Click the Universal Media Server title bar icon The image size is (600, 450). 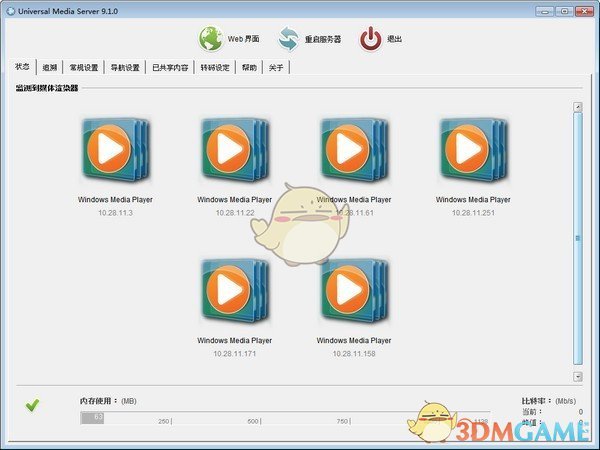coord(11,11)
